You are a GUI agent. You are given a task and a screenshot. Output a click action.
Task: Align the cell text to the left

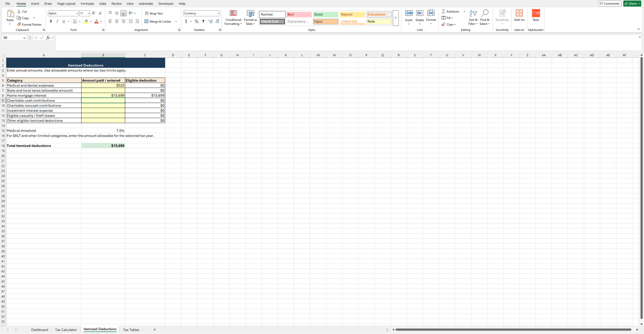pyautogui.click(x=110, y=21)
